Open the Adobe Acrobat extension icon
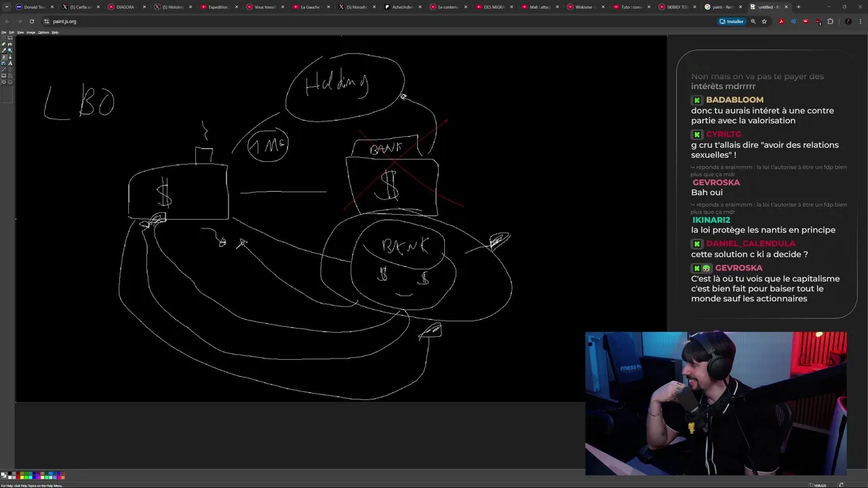The width and height of the screenshot is (868, 488). [x=781, y=21]
